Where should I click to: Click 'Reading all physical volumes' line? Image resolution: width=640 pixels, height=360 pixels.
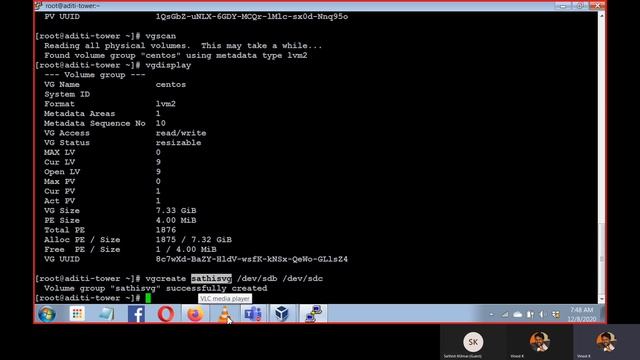183,46
